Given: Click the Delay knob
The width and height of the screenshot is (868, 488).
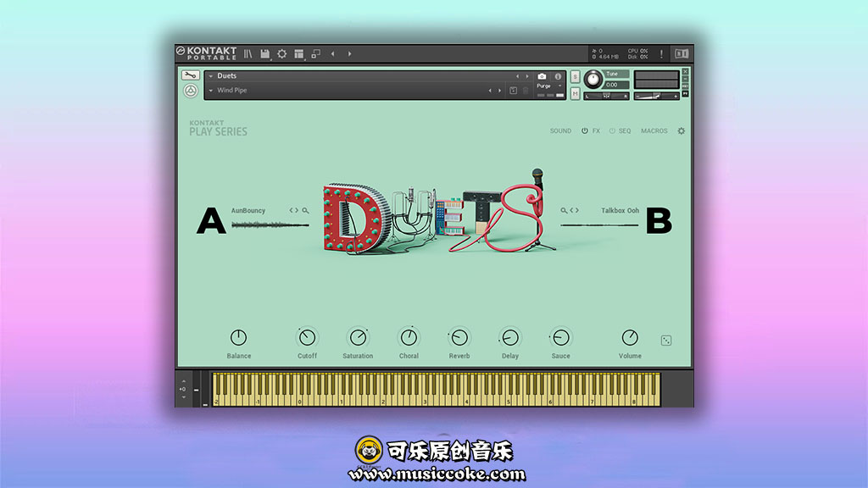Looking at the screenshot, I should click(510, 337).
